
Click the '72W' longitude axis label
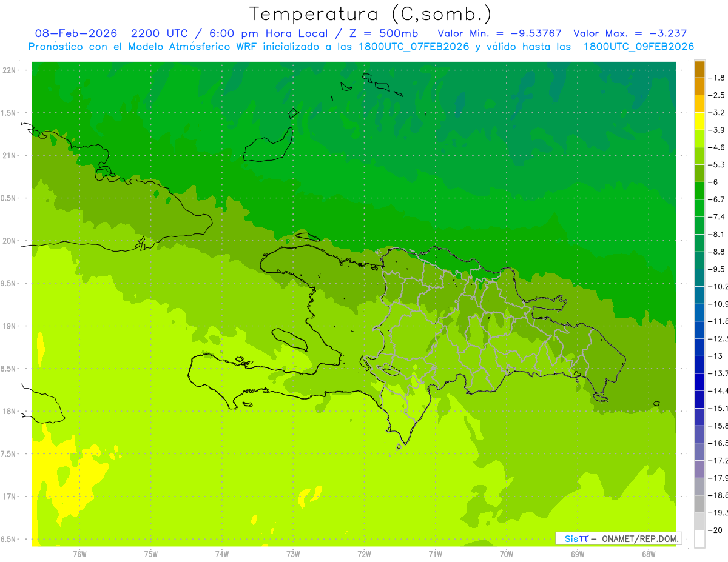tap(364, 555)
